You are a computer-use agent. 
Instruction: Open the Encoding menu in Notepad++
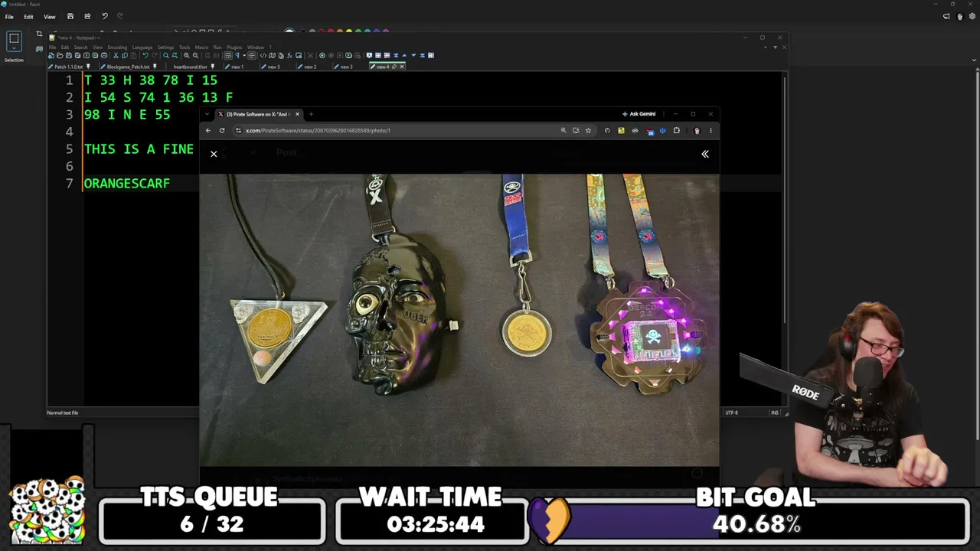pyautogui.click(x=117, y=47)
